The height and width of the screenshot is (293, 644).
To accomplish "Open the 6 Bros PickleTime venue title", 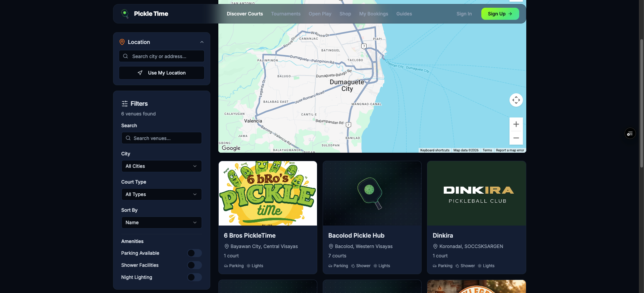I will click(250, 236).
